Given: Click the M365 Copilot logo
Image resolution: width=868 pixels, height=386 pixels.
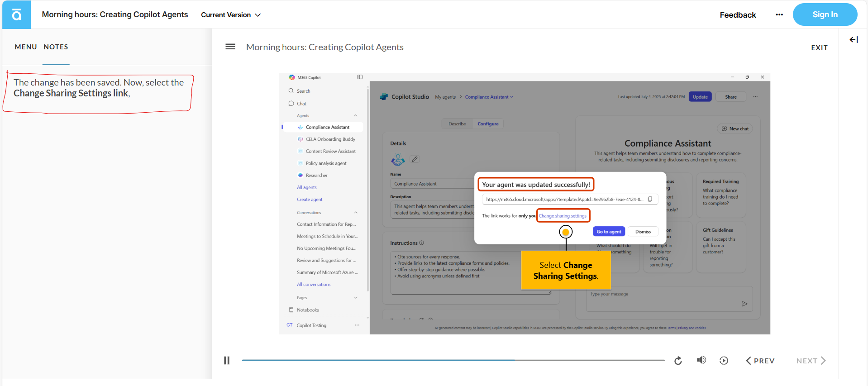Looking at the screenshot, I should point(292,77).
